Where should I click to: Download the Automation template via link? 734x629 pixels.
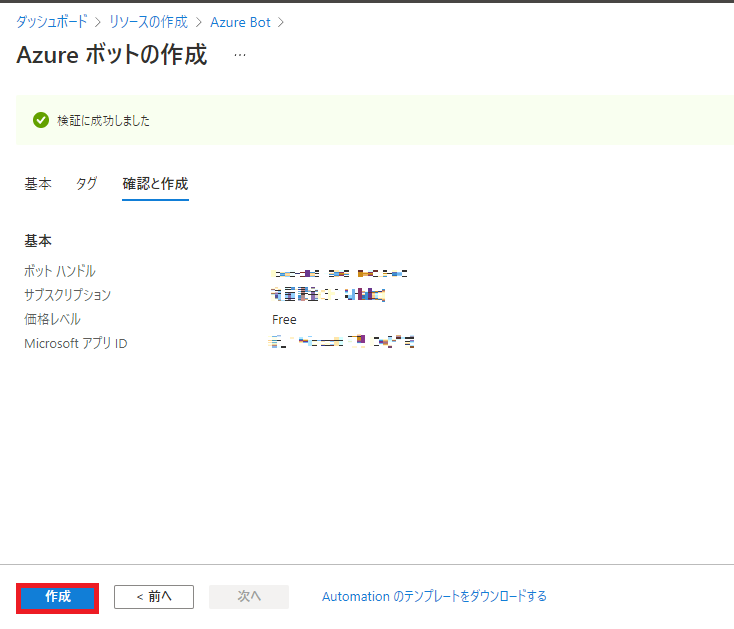click(x=434, y=597)
